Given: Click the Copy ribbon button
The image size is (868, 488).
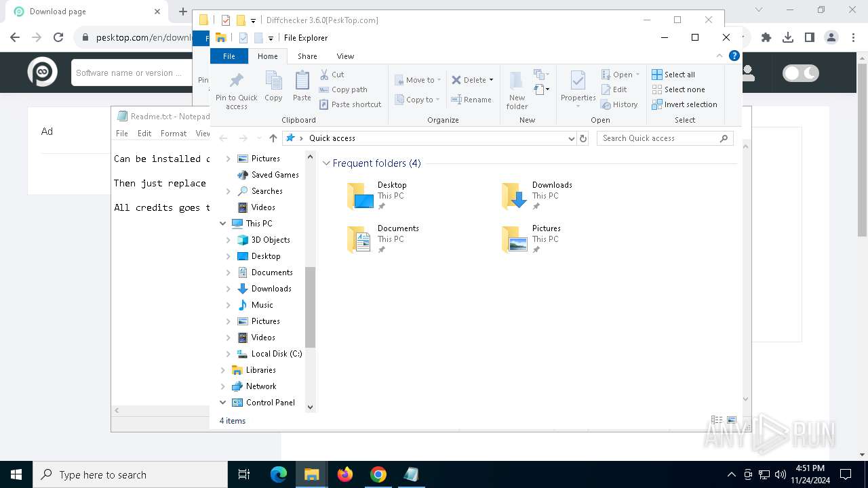Looking at the screenshot, I should [273, 86].
